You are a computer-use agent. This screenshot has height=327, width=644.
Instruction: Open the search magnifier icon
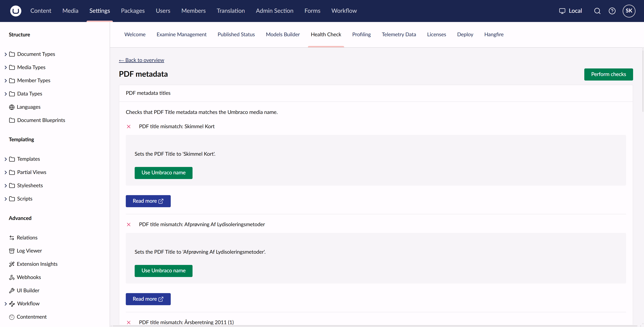pyautogui.click(x=597, y=11)
